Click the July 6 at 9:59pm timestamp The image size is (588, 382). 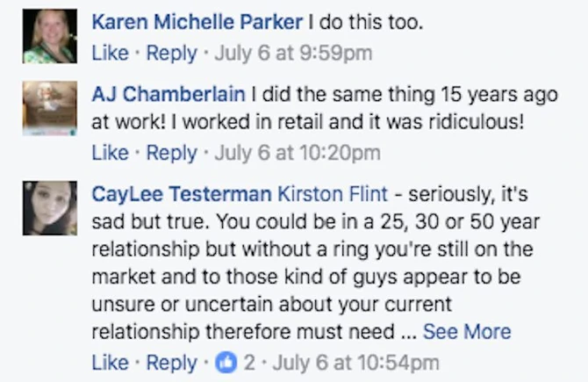coord(293,53)
